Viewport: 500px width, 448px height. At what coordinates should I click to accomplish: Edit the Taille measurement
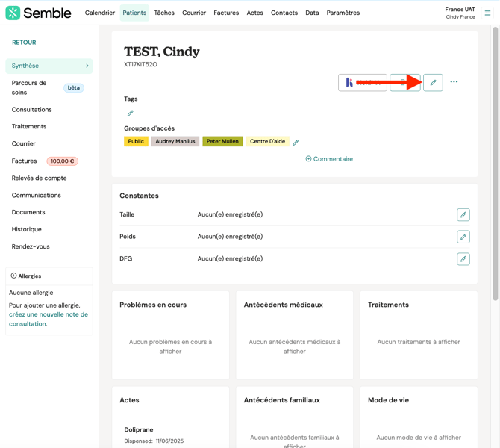pos(463,215)
